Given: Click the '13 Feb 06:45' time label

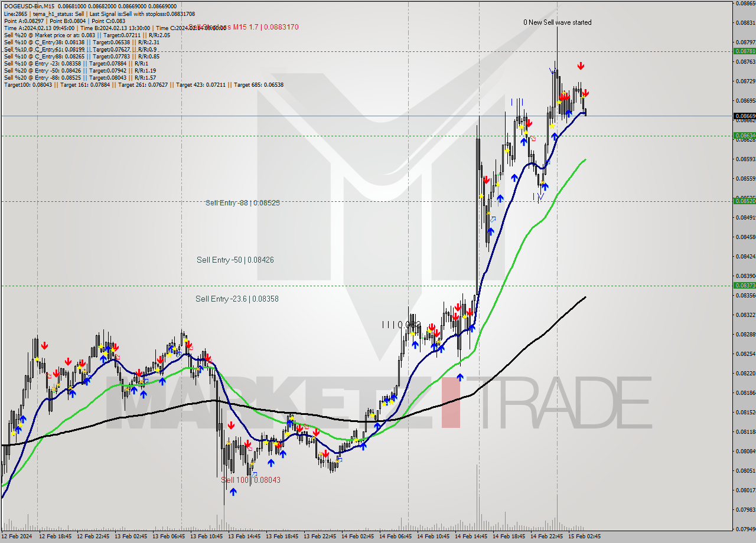Looking at the screenshot, I should [169, 537].
